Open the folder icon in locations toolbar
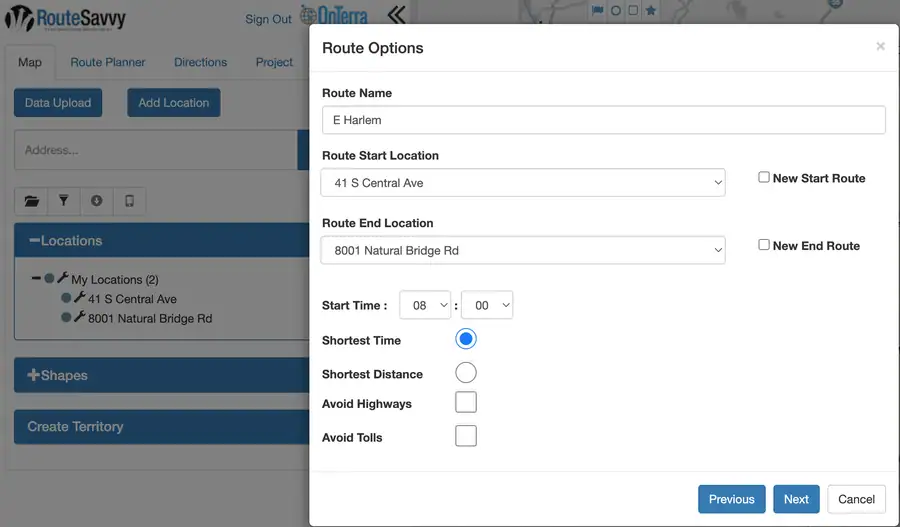 pos(32,201)
